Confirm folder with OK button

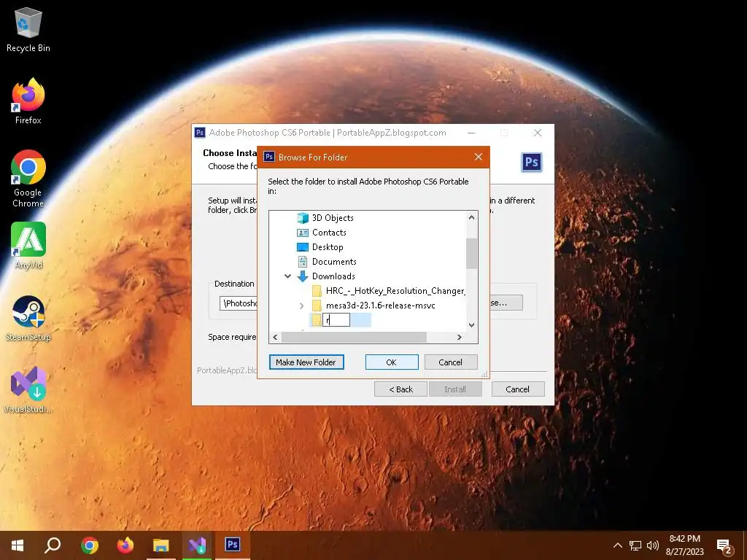[392, 362]
